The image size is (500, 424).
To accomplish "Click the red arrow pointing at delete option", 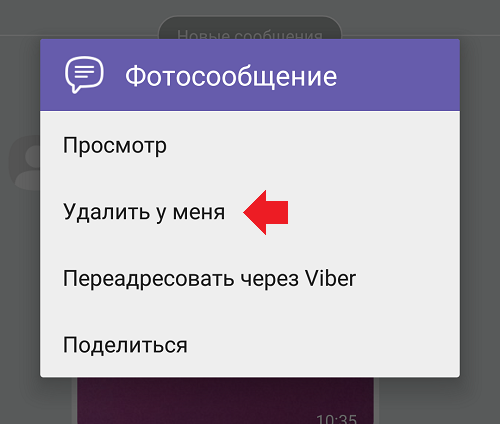I will click(x=266, y=212).
